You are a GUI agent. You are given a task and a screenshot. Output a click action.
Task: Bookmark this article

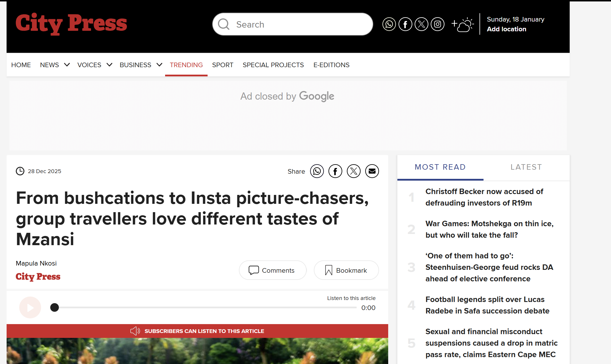346,270
